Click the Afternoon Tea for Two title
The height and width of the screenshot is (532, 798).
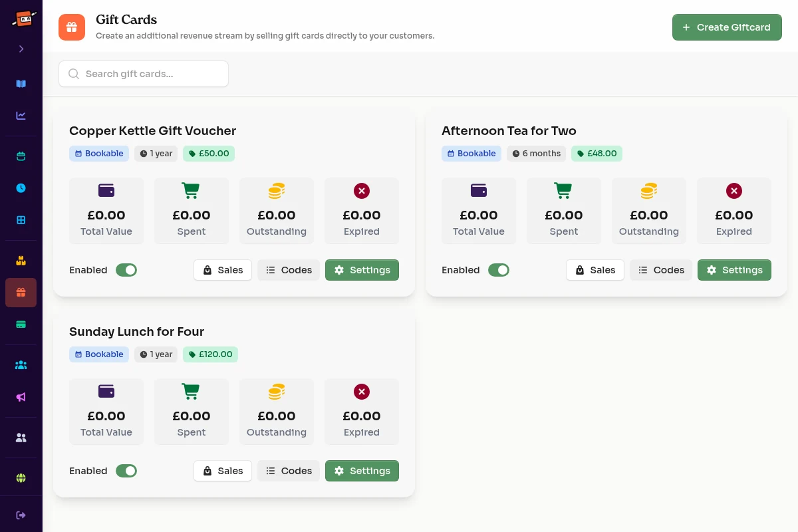tap(509, 131)
